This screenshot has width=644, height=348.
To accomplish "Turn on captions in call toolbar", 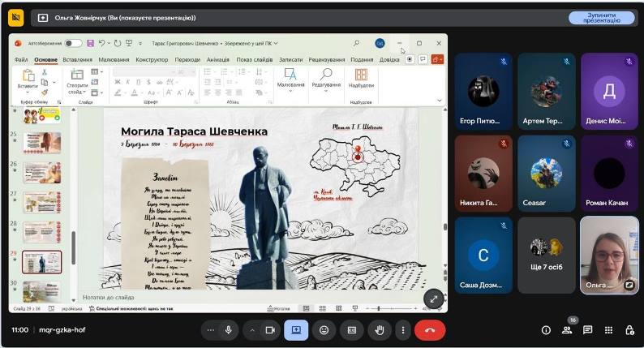I will (x=352, y=330).
